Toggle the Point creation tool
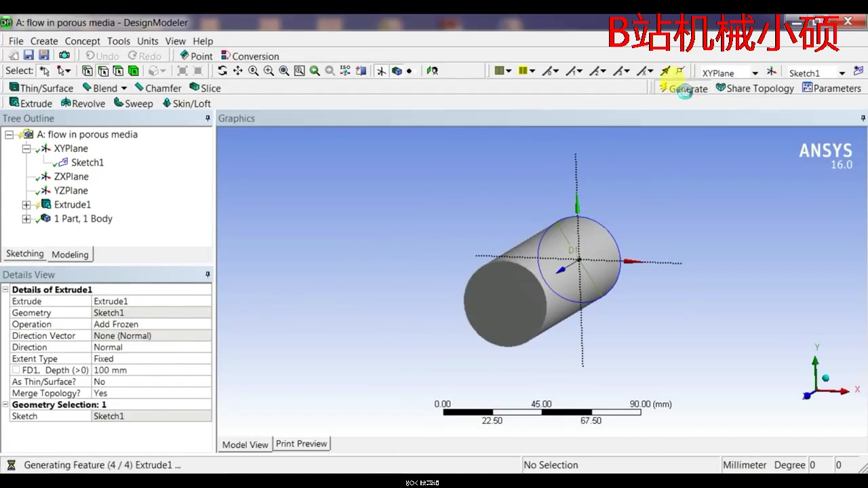Viewport: 868px width, 488px height. click(x=196, y=56)
